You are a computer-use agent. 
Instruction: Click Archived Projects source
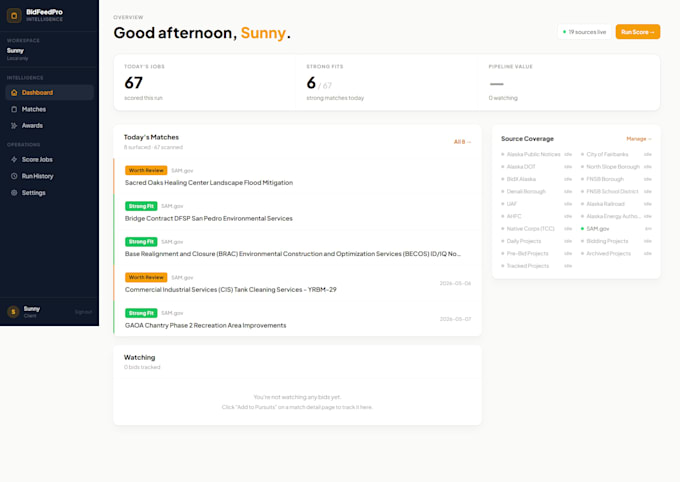coord(616,253)
